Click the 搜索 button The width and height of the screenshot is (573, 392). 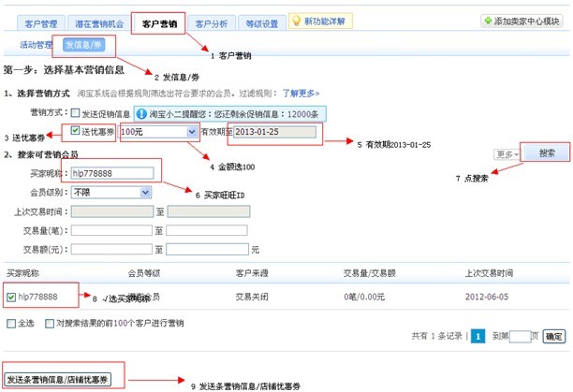pyautogui.click(x=547, y=152)
